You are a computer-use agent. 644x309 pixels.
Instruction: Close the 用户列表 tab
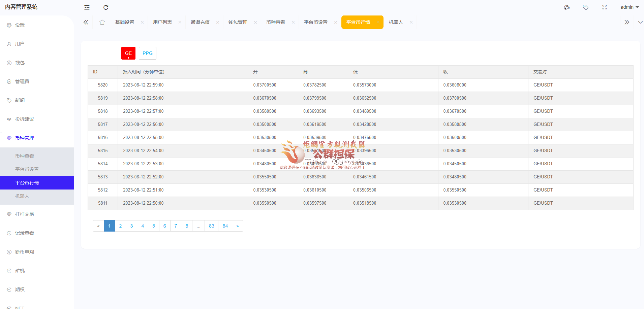[x=180, y=23]
